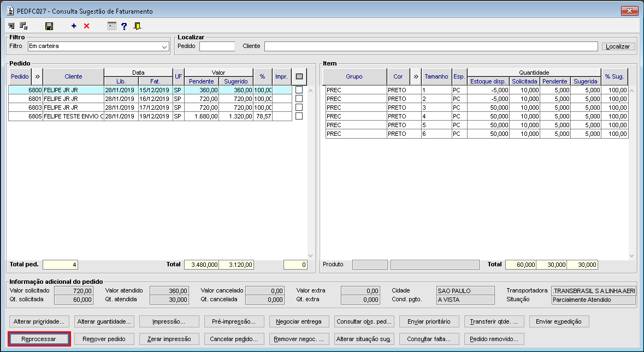Click the Localizar button
Image resolution: width=644 pixels, height=352 pixels.
pos(619,47)
